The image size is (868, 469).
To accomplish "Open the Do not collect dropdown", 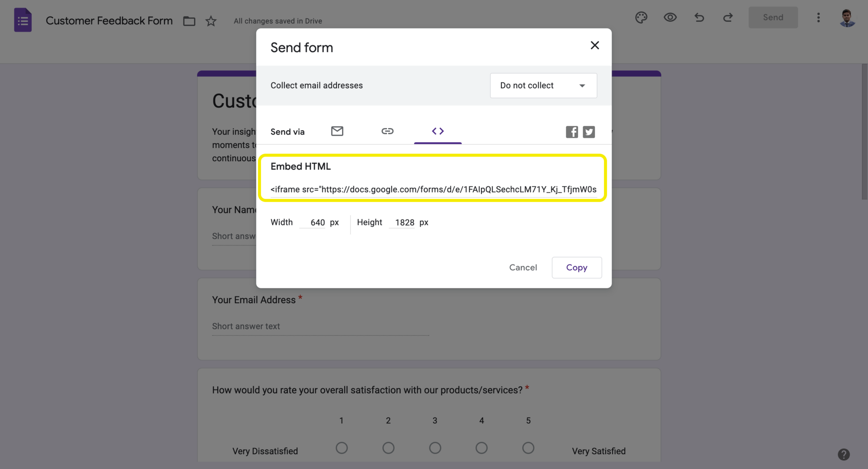I will (x=543, y=85).
